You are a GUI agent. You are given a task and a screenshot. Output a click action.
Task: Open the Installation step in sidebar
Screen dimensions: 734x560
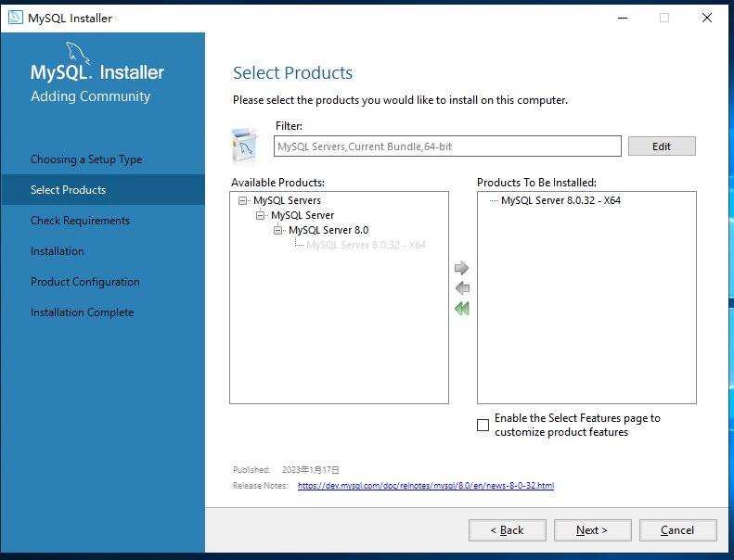[58, 251]
